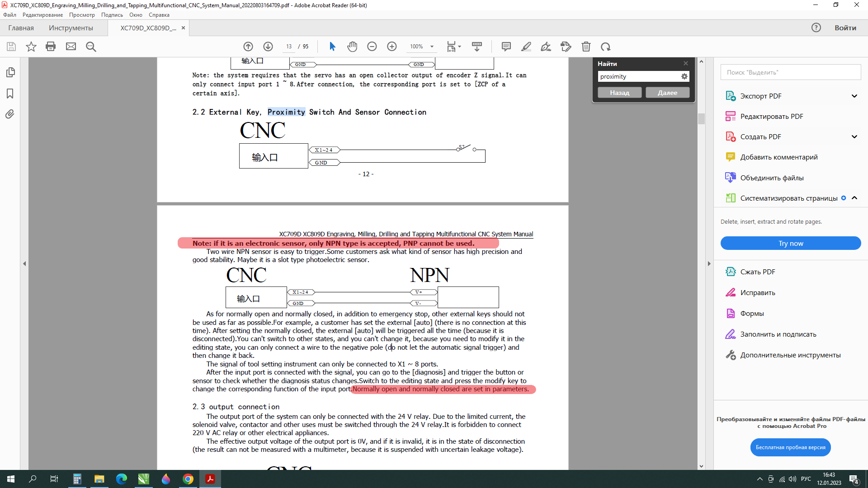Collapse the left navigation pane arrow
The width and height of the screenshot is (868, 488).
24,263
